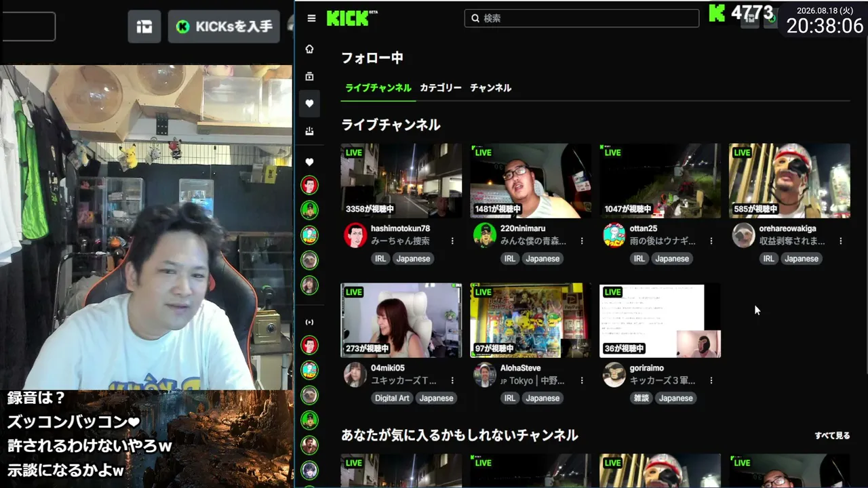Click the IRL tag under ottan25
This screenshot has height=488, width=868.
639,258
